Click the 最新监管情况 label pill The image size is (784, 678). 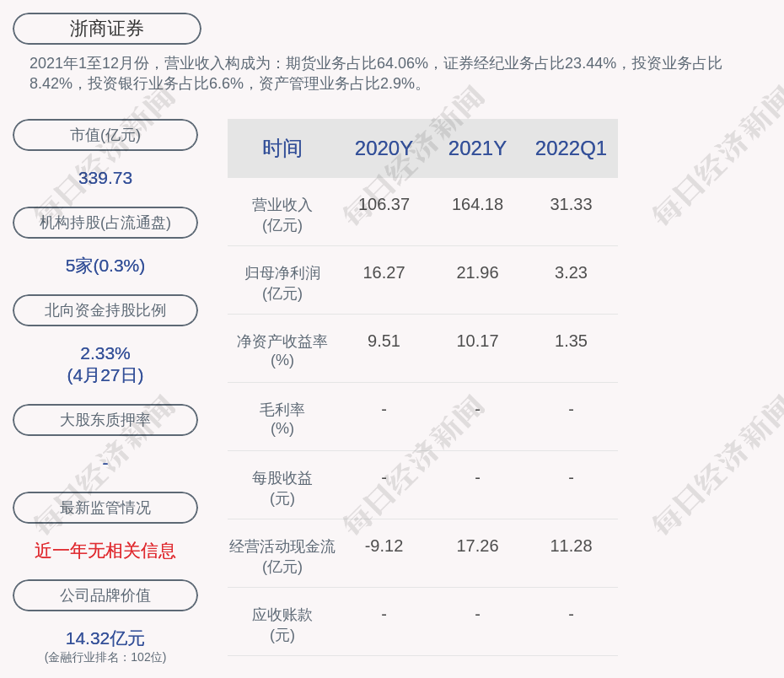click(105, 508)
